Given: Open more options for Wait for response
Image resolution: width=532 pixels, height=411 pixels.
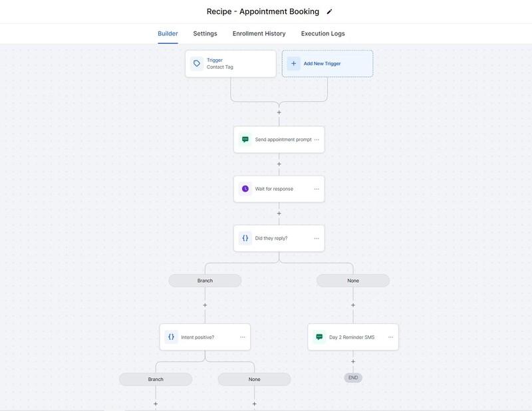Looking at the screenshot, I should (317, 189).
